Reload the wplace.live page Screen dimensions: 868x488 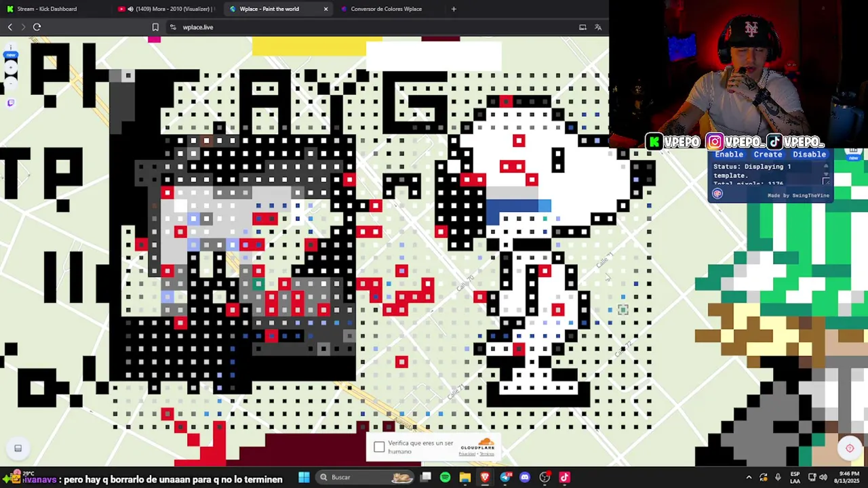tap(37, 27)
